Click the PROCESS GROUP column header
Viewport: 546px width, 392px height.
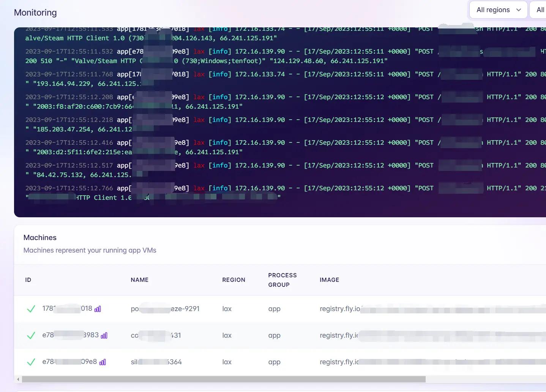point(282,280)
